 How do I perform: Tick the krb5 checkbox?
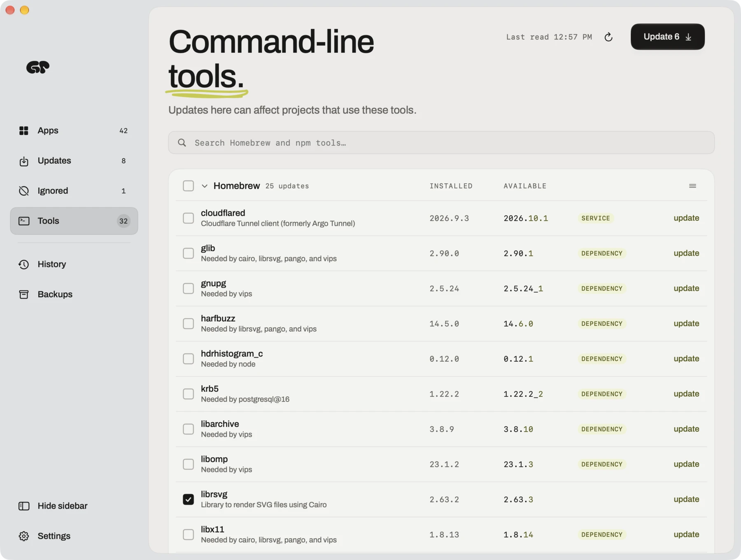[188, 394]
